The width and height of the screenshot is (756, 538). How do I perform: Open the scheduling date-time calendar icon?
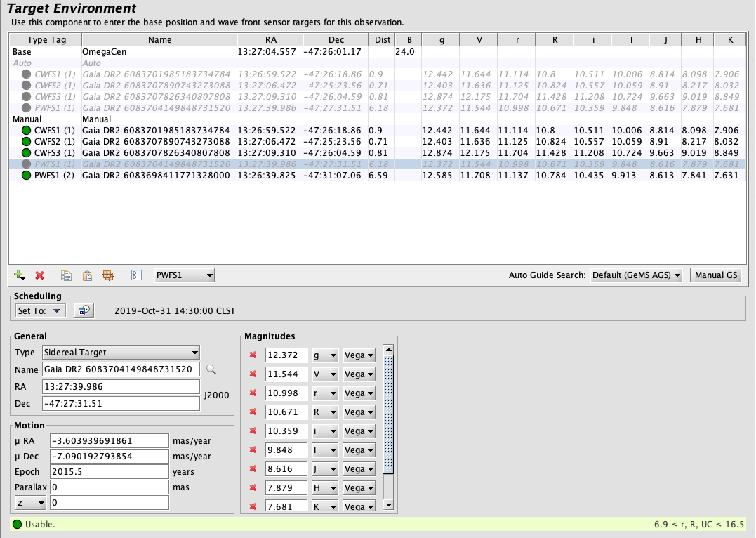point(84,310)
